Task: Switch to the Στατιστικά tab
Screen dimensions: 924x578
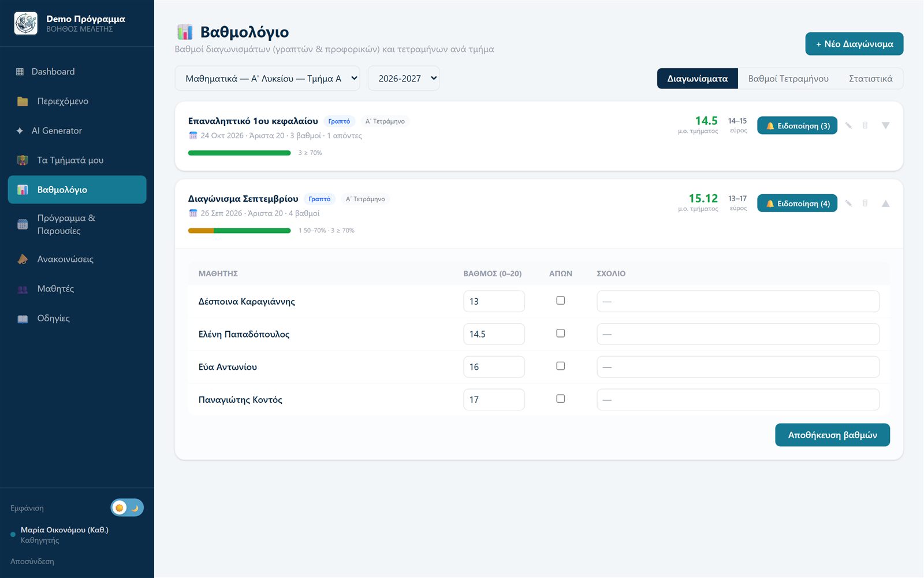Action: pyautogui.click(x=871, y=79)
